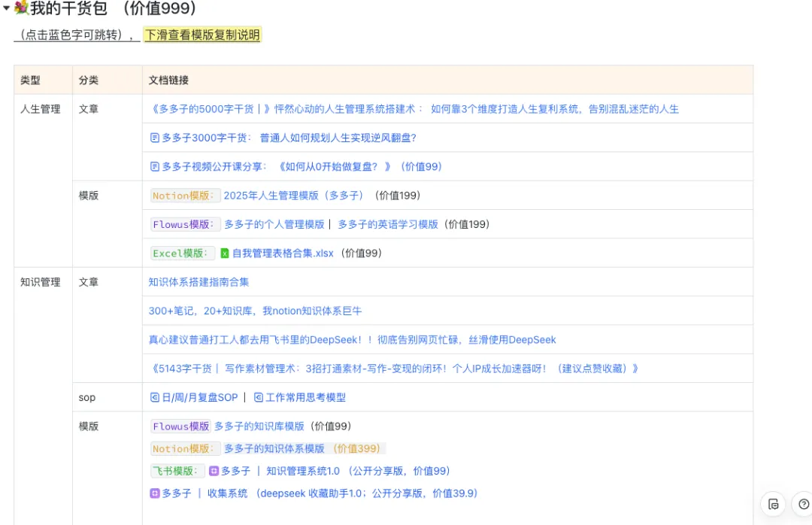Screen dimensions: 812x525
Task: Click the Flowus模版 tag beside 多多子的个人管理模版
Action: click(x=185, y=224)
